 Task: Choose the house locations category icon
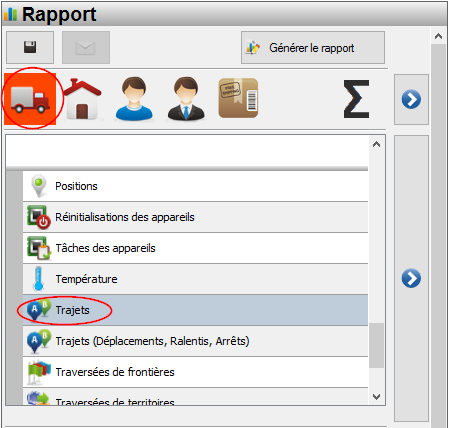[x=82, y=99]
